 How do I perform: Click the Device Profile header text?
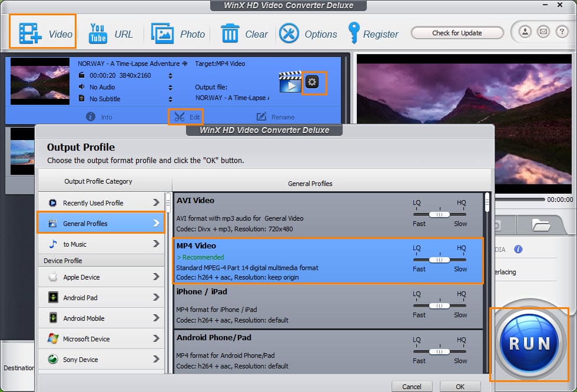[63, 260]
